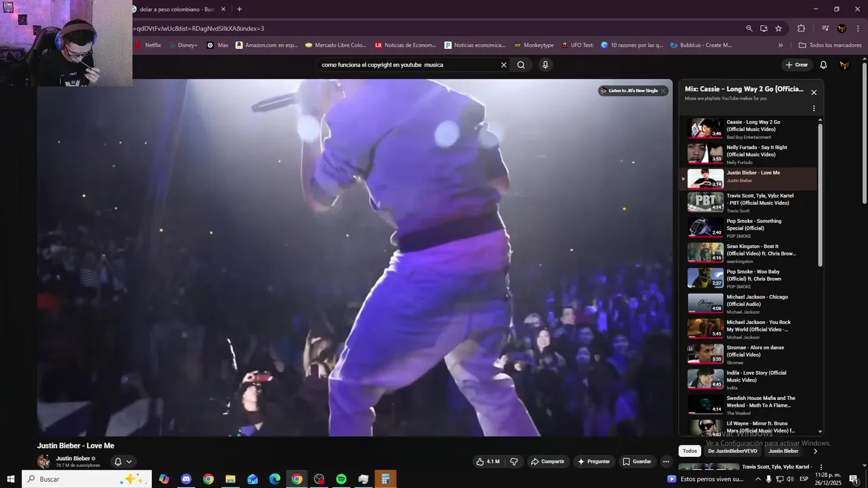
Task: Open the Mercado Libre bookmark
Action: pyautogui.click(x=336, y=45)
